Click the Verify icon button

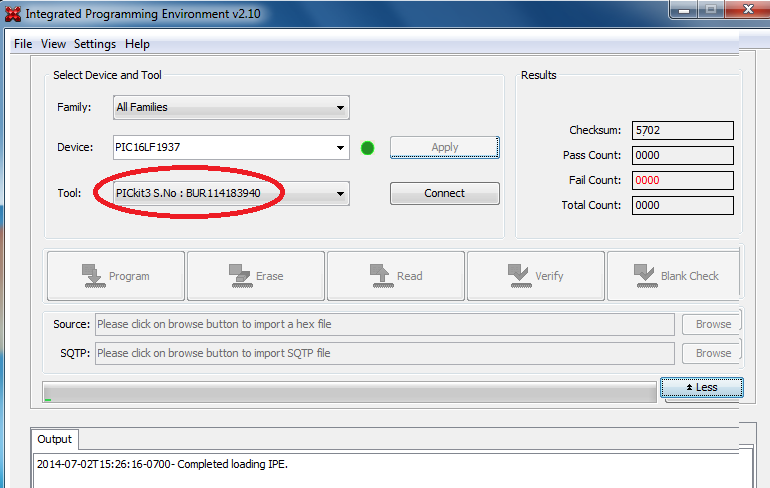[x=535, y=276]
